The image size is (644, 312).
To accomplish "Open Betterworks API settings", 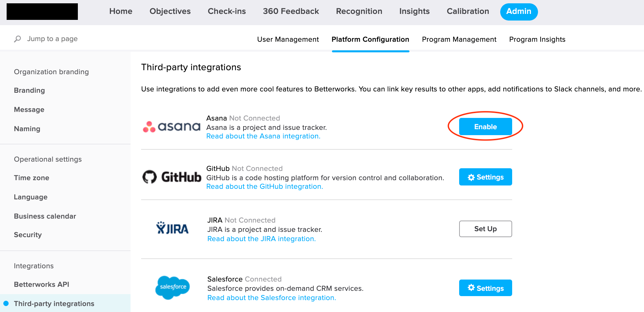I will coord(41,285).
